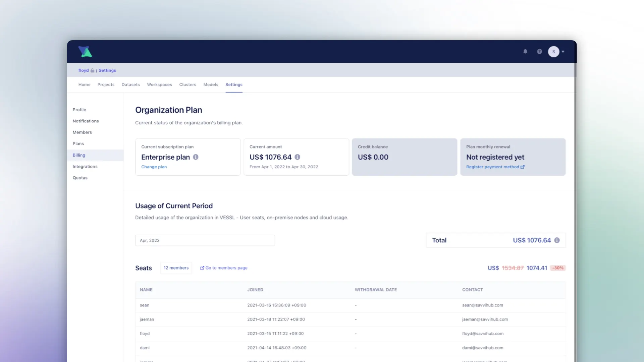Click the help question mark icon
Image resolution: width=644 pixels, height=362 pixels.
(539, 52)
